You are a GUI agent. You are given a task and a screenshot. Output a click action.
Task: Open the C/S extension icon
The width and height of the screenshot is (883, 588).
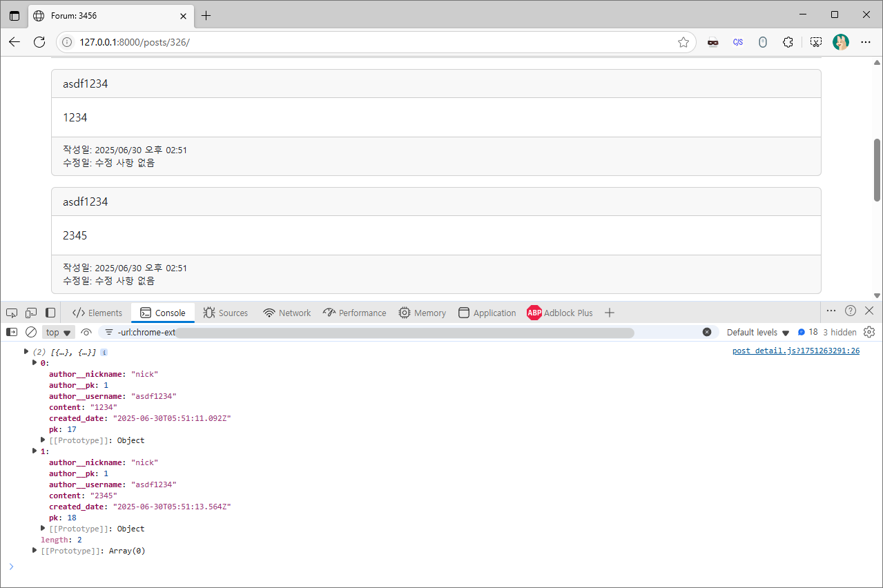[x=738, y=42]
